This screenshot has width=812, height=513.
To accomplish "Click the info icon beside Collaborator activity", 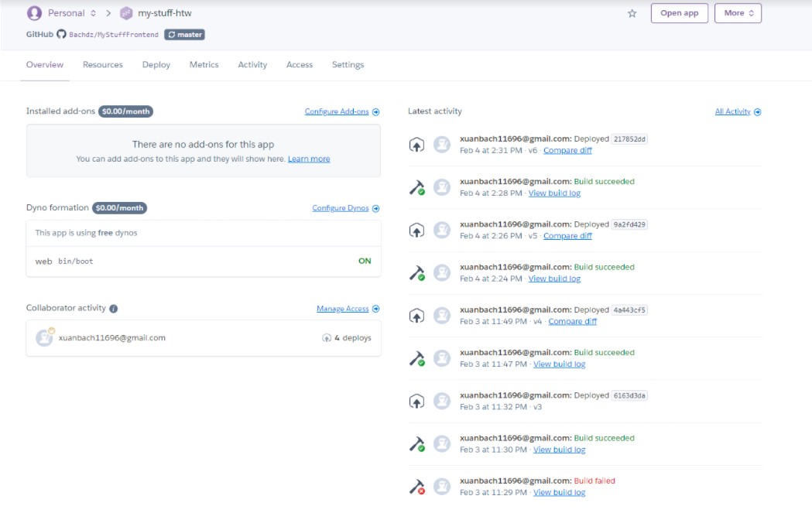I will [x=114, y=309].
